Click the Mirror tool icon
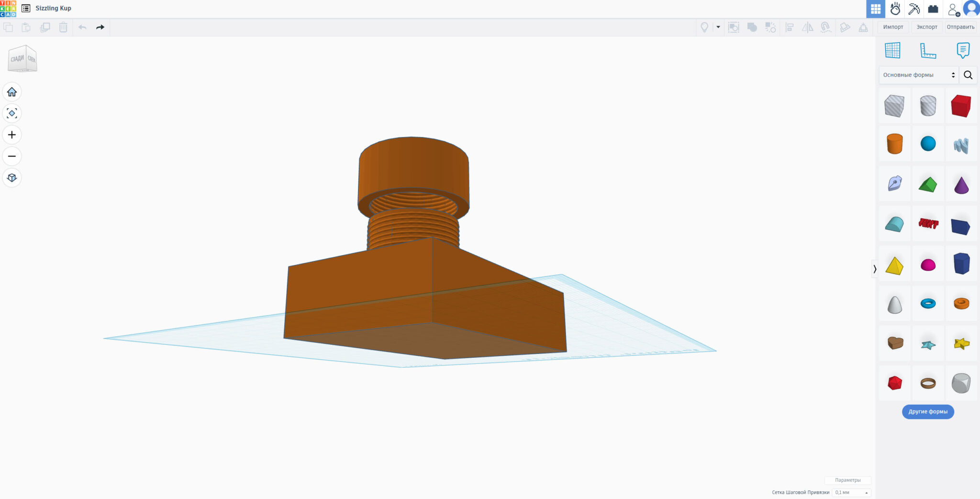Viewport: 980px width, 499px height. coord(808,27)
